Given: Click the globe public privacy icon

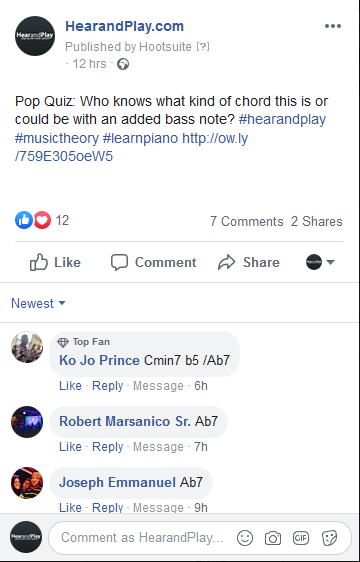Looking at the screenshot, I should [x=123, y=64].
